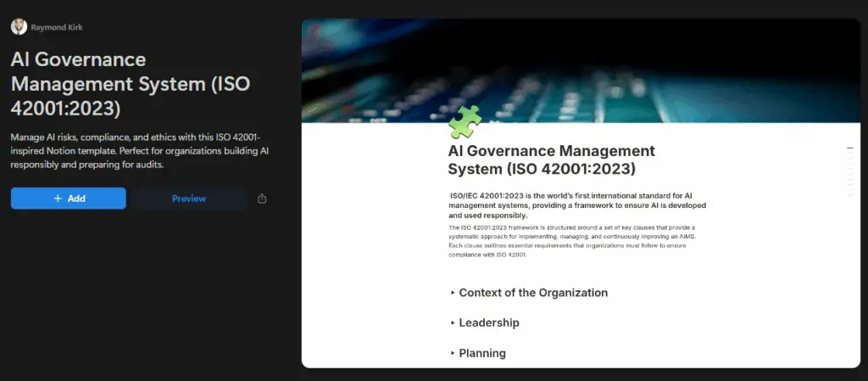Add this template using the blue Add button
This screenshot has width=868, height=381.
69,199
